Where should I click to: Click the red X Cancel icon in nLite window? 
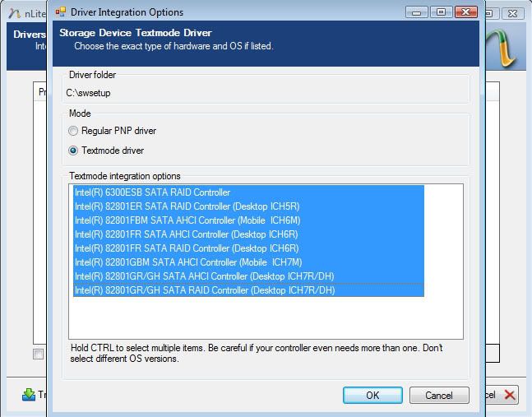click(510, 395)
